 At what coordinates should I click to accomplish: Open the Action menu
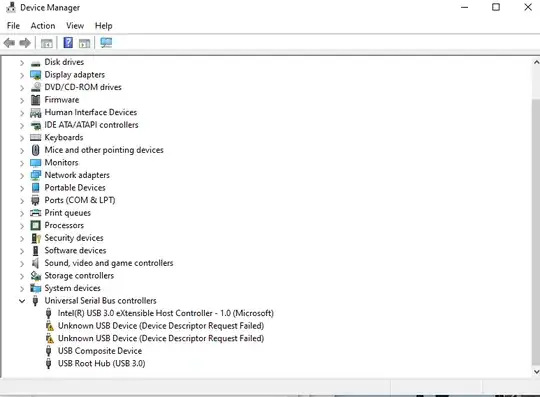tap(43, 26)
